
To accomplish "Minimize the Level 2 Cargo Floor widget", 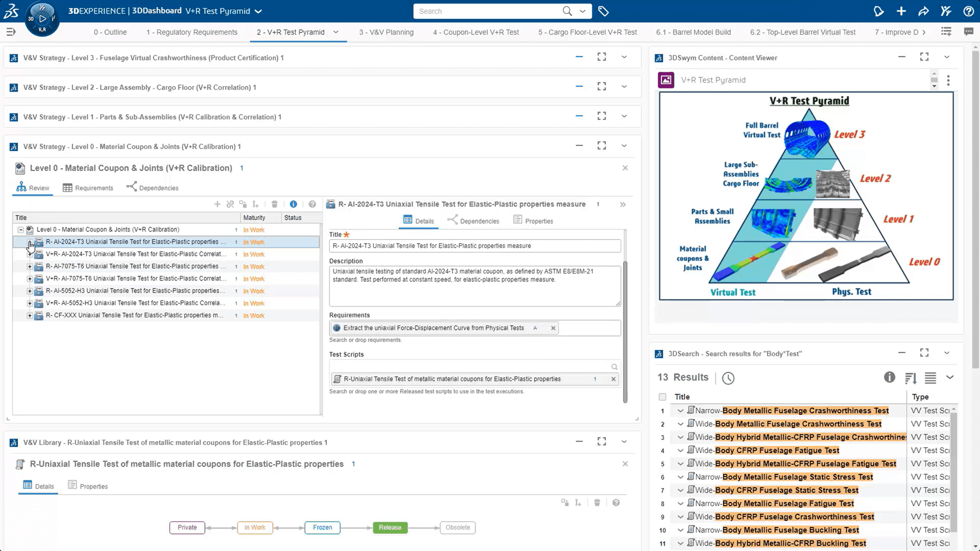I will [579, 86].
